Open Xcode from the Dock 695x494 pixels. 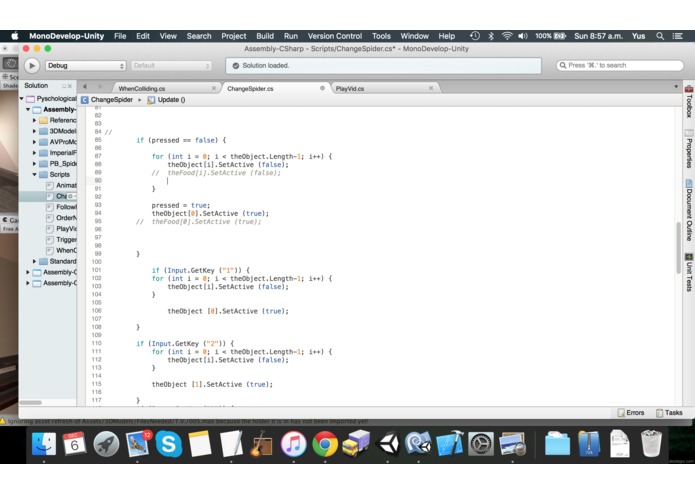[x=450, y=443]
